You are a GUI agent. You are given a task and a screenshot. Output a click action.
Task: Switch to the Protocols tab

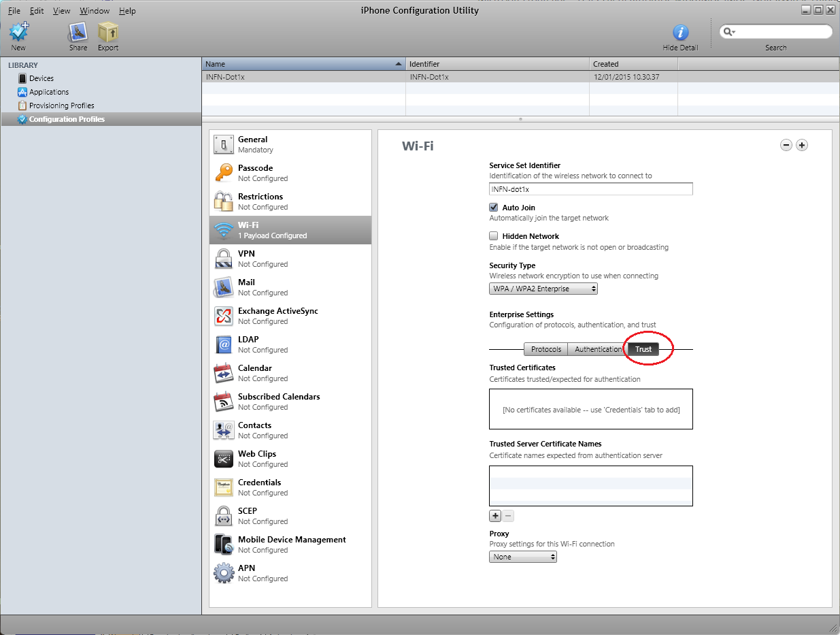pos(546,349)
